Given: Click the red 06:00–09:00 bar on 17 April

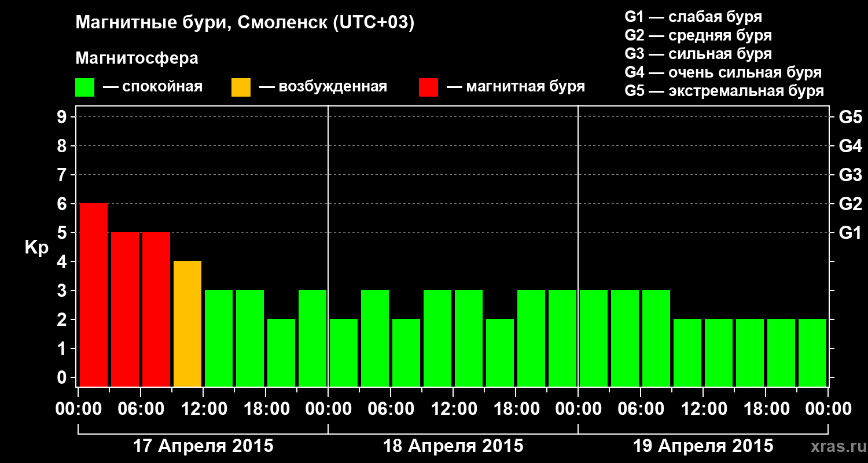Looking at the screenshot, I should click(156, 309).
